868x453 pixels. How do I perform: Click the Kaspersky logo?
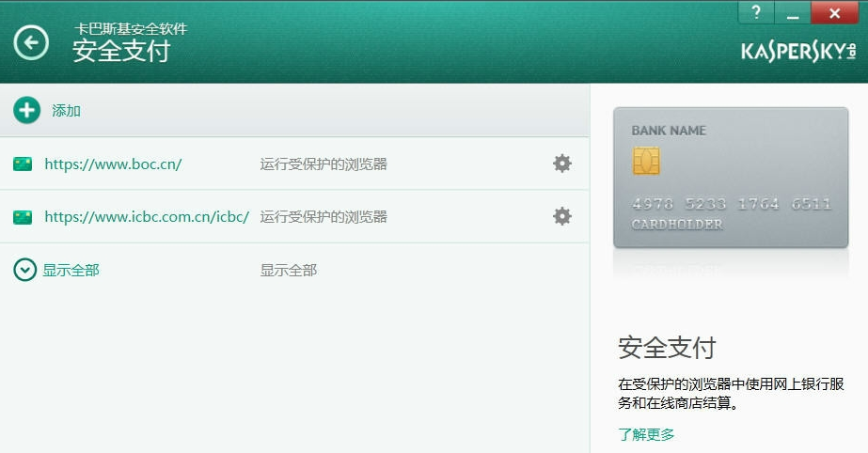pos(798,52)
